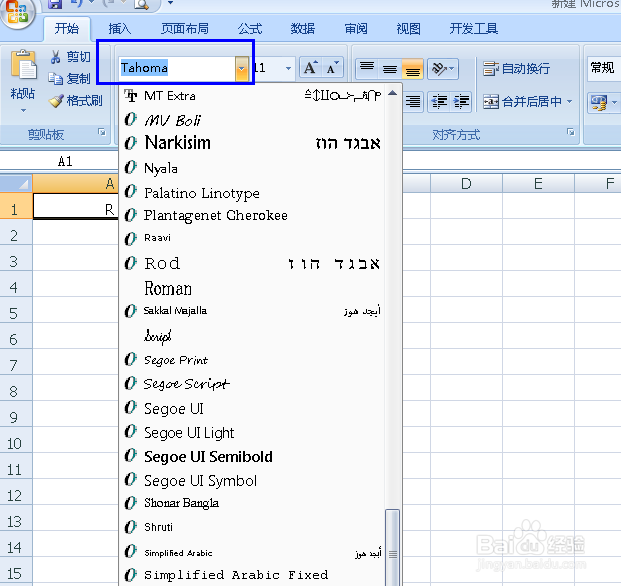Click the Format Painter brush icon
Viewport: 621px width, 586px height.
click(56, 101)
